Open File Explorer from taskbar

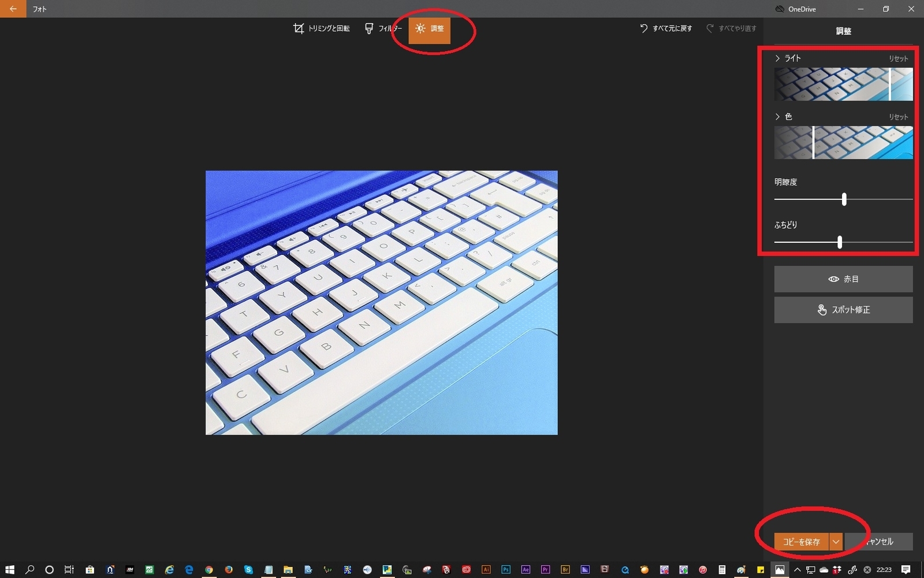(288, 570)
